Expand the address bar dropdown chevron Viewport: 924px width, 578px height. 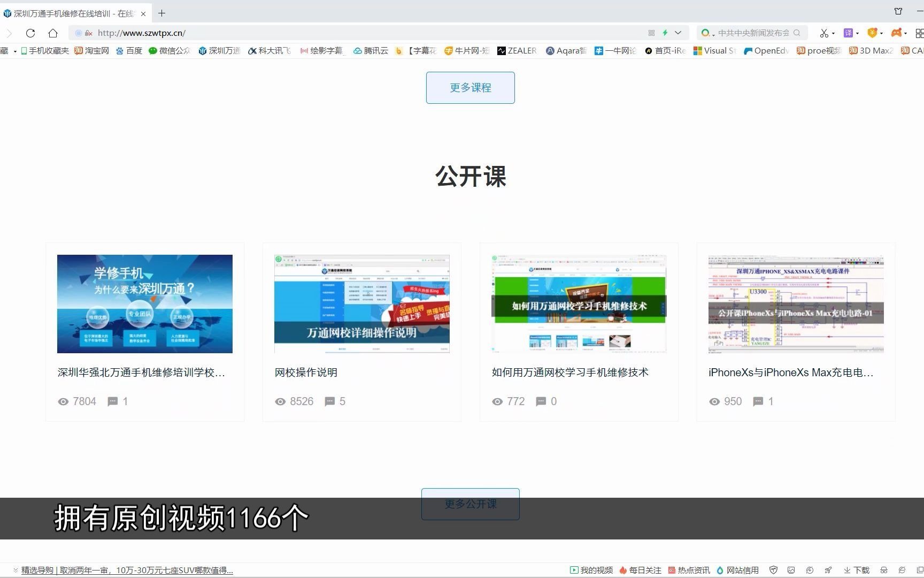point(678,33)
